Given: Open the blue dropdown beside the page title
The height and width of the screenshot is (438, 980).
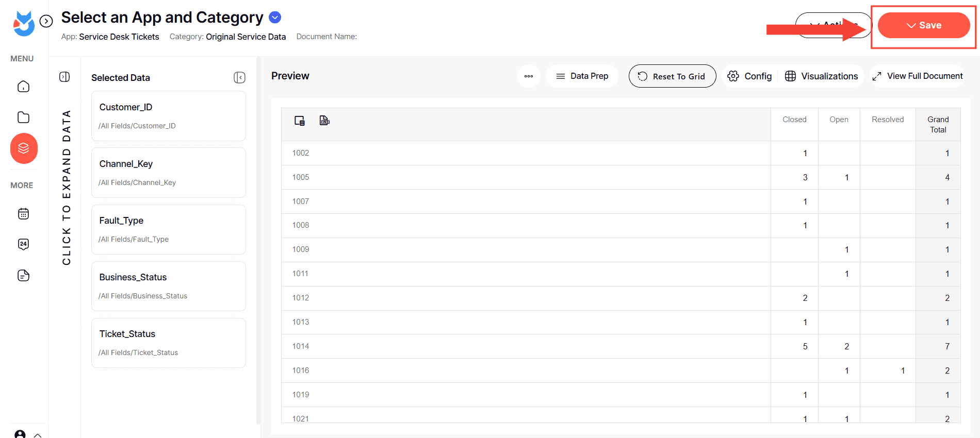Looking at the screenshot, I should click(x=275, y=18).
